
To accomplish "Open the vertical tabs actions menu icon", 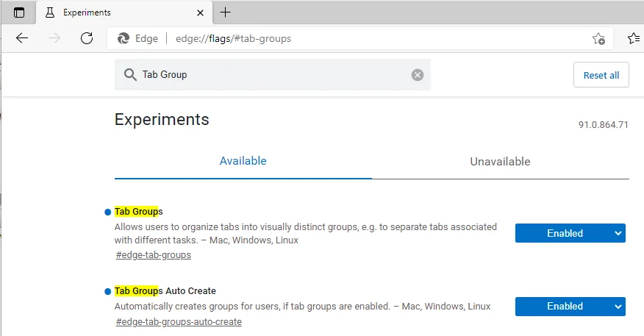I will (x=19, y=12).
